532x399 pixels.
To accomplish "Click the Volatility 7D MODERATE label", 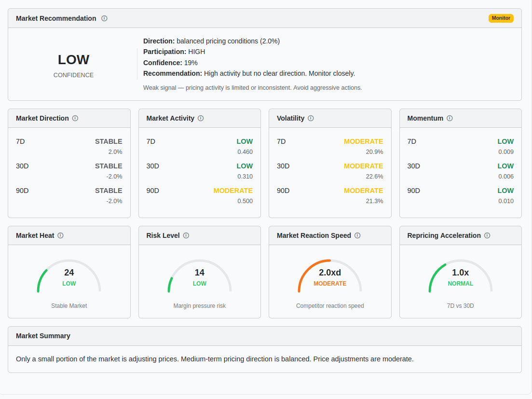I will pos(363,141).
